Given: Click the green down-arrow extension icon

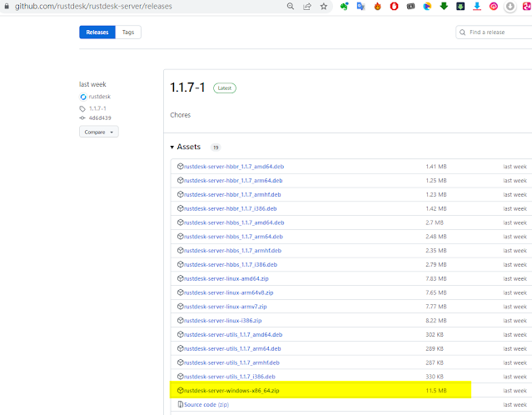Looking at the screenshot, I should click(444, 6).
